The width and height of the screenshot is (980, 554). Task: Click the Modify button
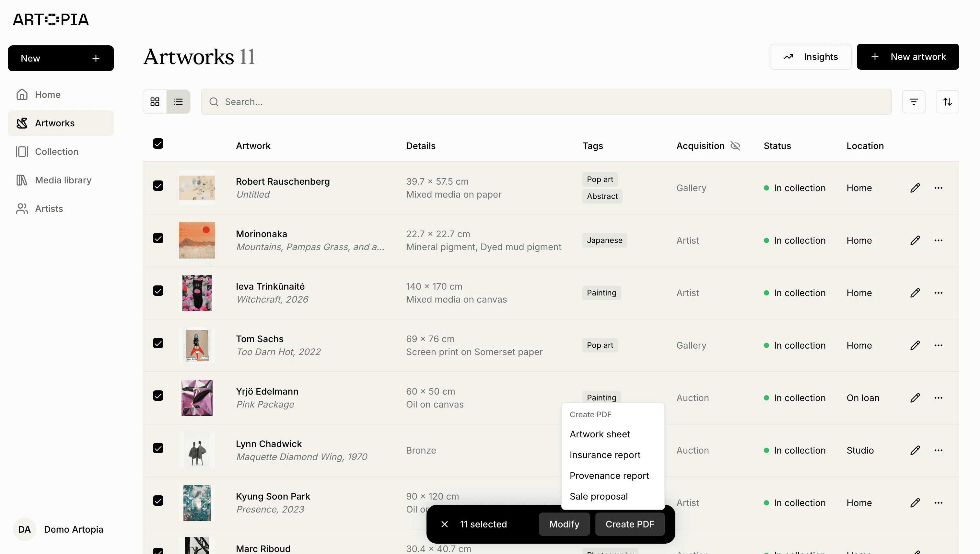tap(564, 524)
